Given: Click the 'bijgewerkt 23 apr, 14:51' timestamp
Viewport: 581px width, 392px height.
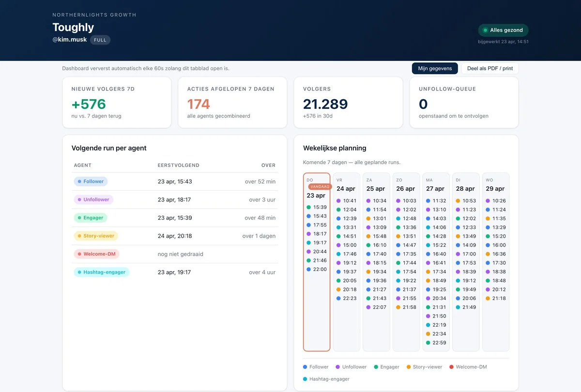Looking at the screenshot, I should click(503, 42).
